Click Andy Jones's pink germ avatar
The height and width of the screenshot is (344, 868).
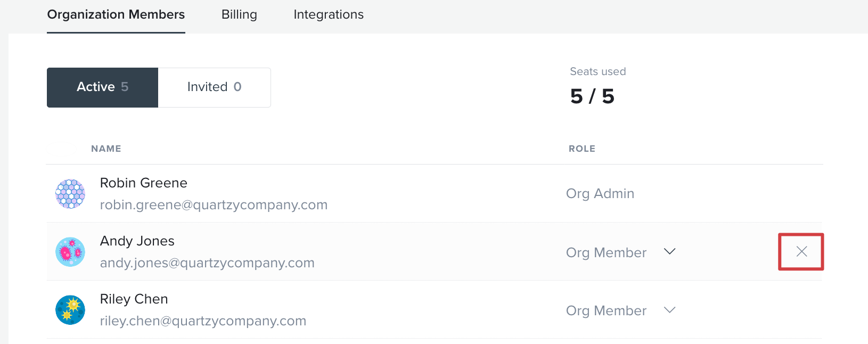(70, 252)
